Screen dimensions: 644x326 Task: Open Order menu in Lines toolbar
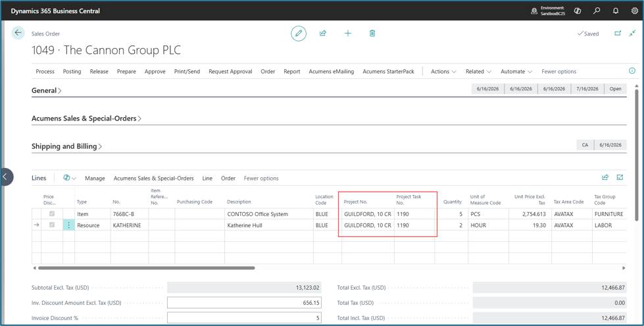[228, 178]
